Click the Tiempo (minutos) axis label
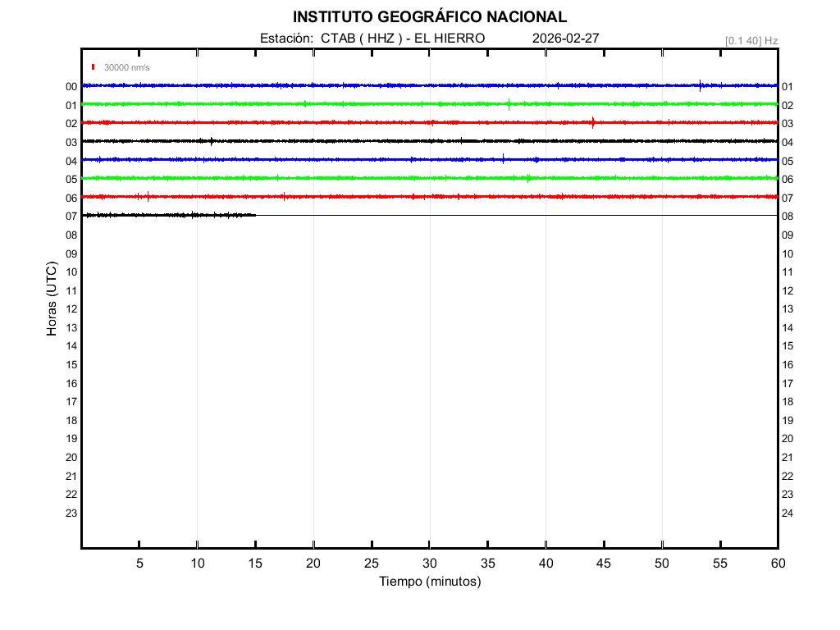 (429, 582)
